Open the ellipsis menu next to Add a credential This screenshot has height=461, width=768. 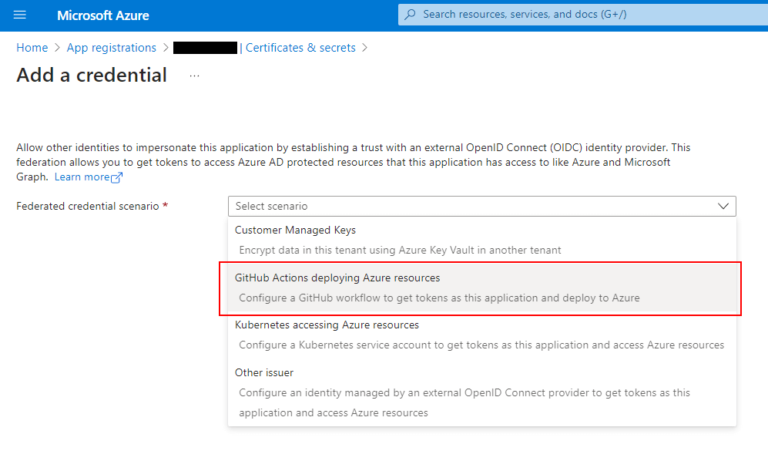pyautogui.click(x=194, y=76)
